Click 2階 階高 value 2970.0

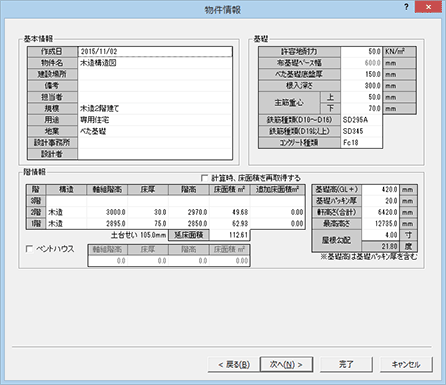pos(189,212)
